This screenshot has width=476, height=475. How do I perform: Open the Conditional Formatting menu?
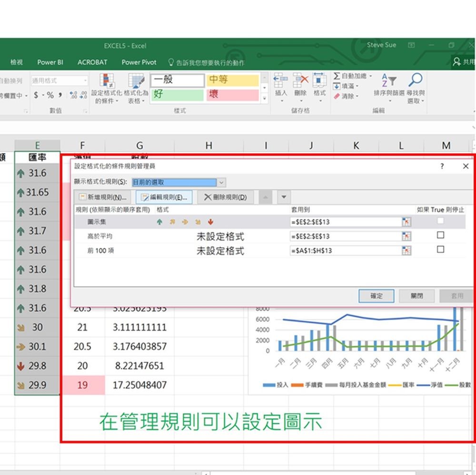point(106,88)
